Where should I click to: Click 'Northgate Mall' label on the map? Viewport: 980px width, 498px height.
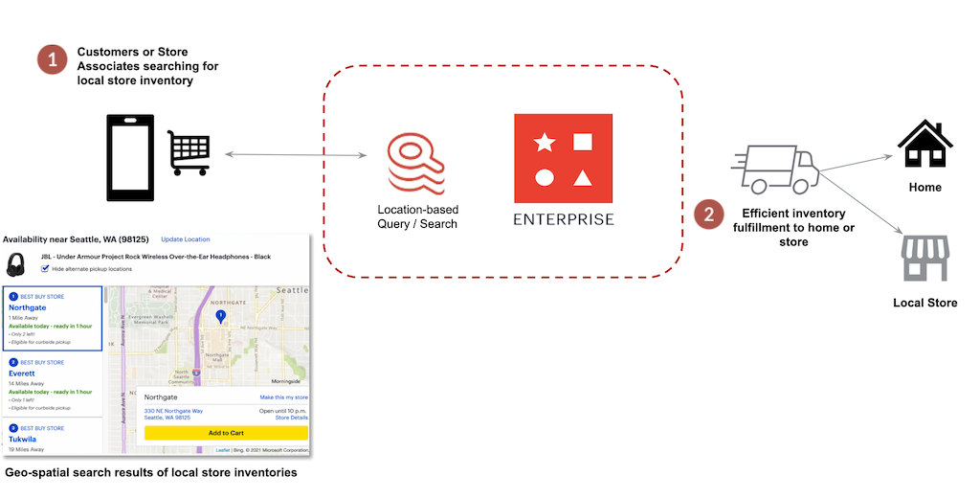click(217, 357)
